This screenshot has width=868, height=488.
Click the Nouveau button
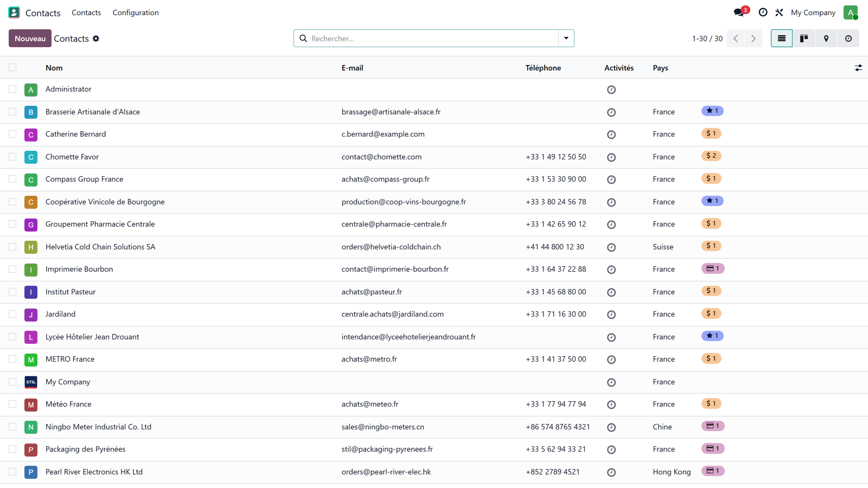(x=30, y=38)
